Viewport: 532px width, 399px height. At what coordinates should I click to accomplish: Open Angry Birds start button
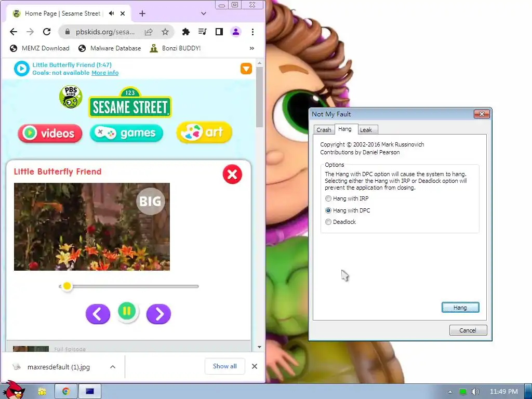(x=14, y=390)
